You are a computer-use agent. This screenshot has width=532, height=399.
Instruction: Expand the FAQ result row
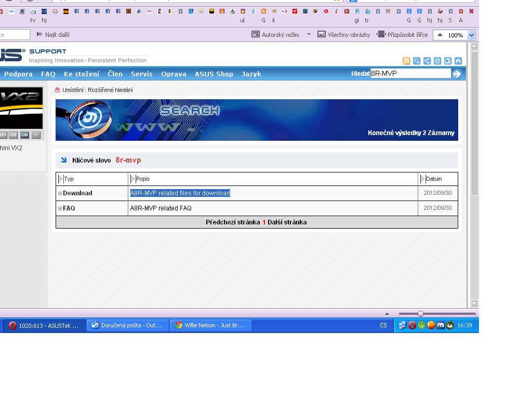60,208
